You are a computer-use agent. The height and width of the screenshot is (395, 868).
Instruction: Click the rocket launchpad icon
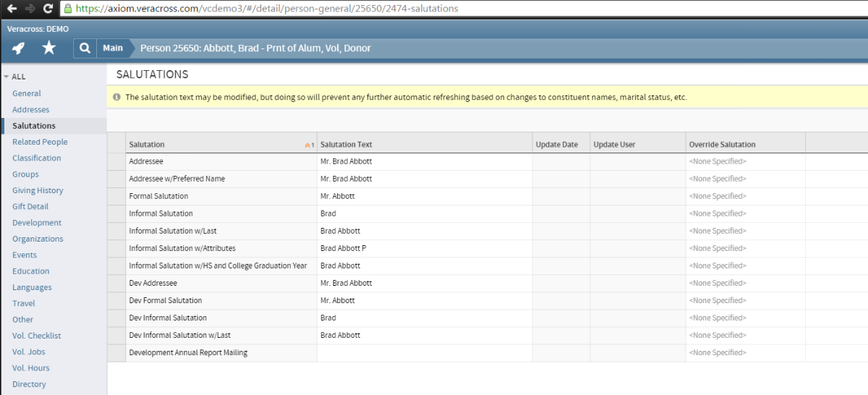pos(19,48)
